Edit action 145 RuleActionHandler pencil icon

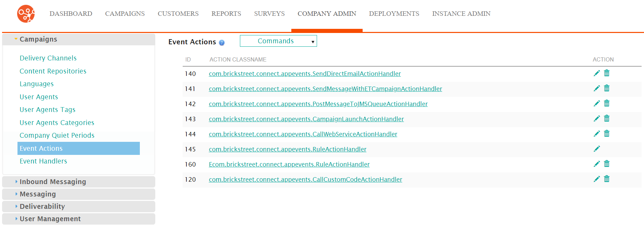597,149
